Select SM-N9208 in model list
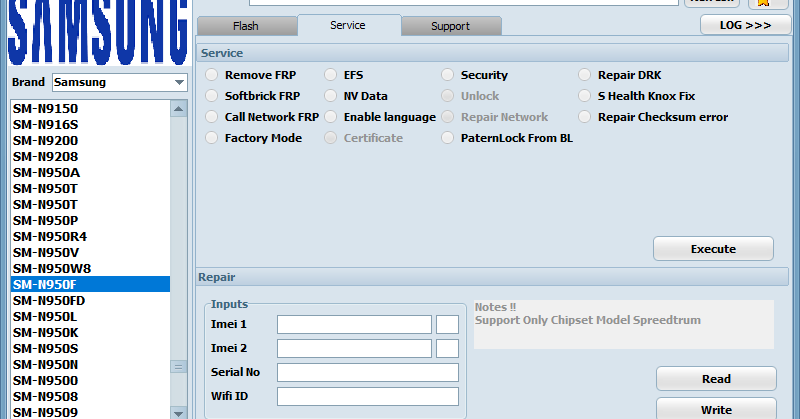800x419 pixels. (x=90, y=157)
